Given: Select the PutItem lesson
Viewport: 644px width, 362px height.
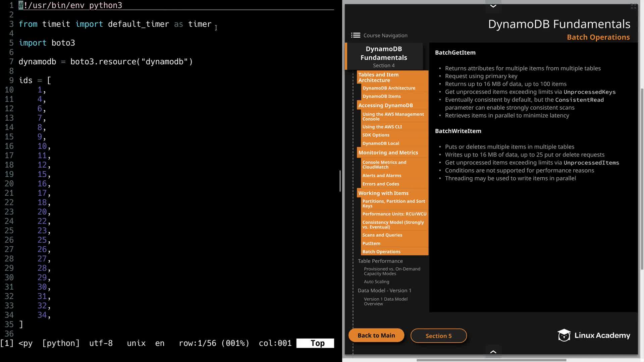Looking at the screenshot, I should [371, 243].
